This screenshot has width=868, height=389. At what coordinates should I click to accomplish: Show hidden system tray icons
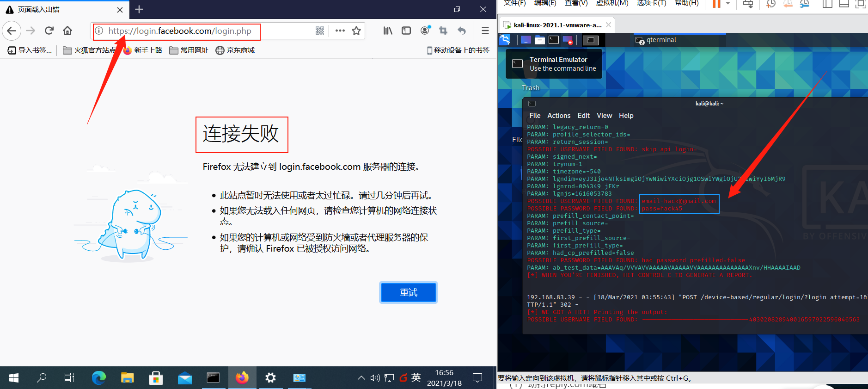[x=361, y=378]
